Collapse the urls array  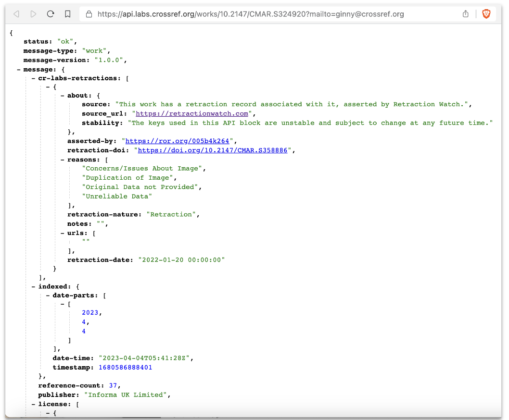tap(62, 233)
